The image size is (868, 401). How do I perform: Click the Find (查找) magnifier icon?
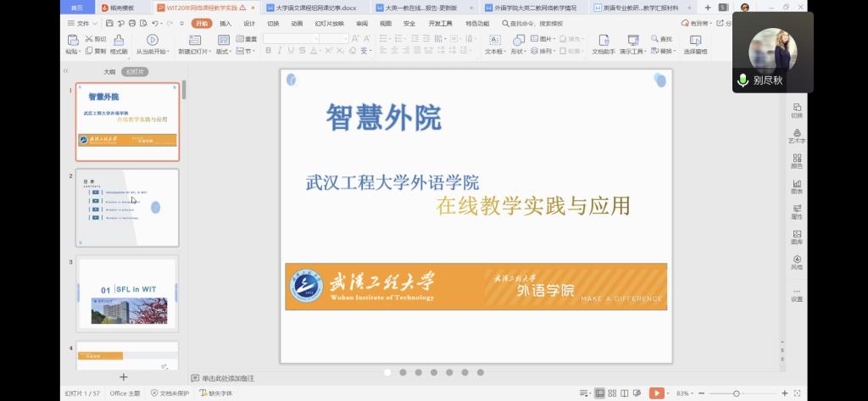tap(654, 39)
